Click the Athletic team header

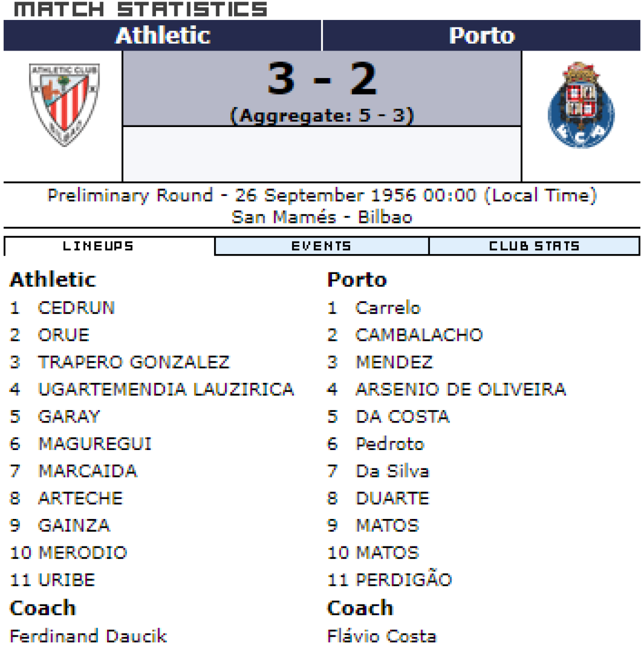(x=162, y=36)
